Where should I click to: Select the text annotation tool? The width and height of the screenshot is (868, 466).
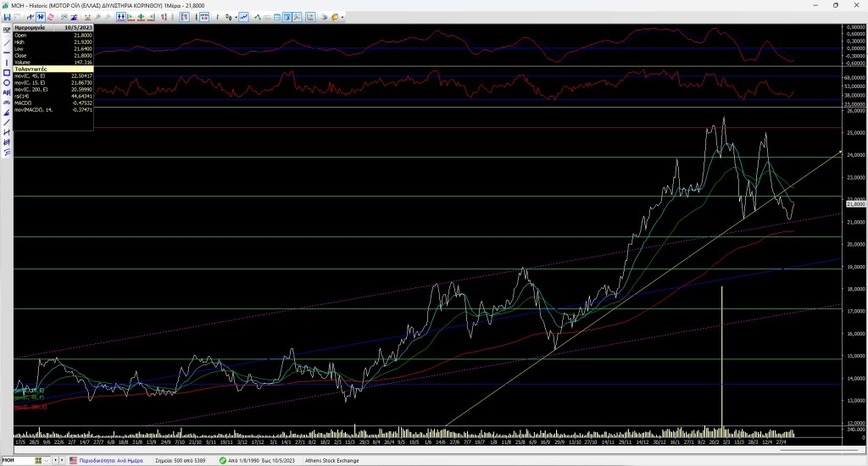pos(7,93)
